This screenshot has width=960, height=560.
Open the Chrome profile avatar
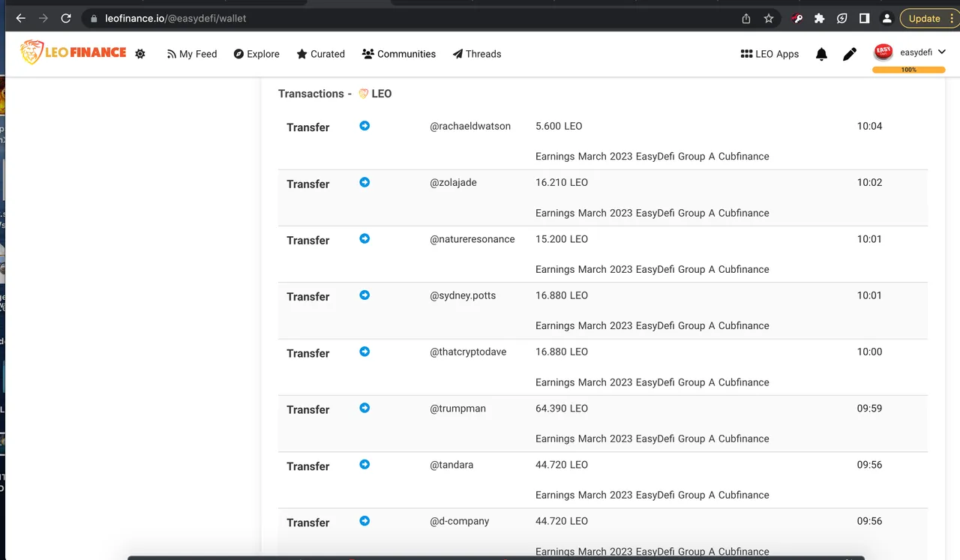tap(886, 18)
